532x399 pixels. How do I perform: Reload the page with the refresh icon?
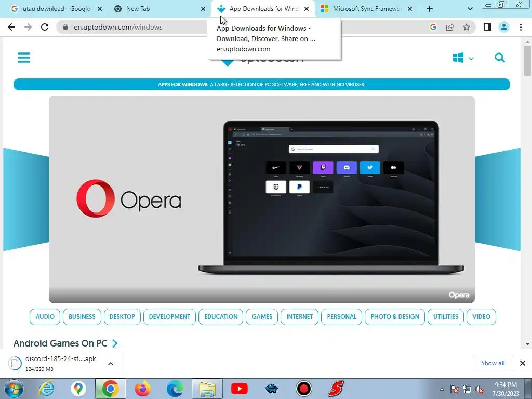tap(45, 27)
